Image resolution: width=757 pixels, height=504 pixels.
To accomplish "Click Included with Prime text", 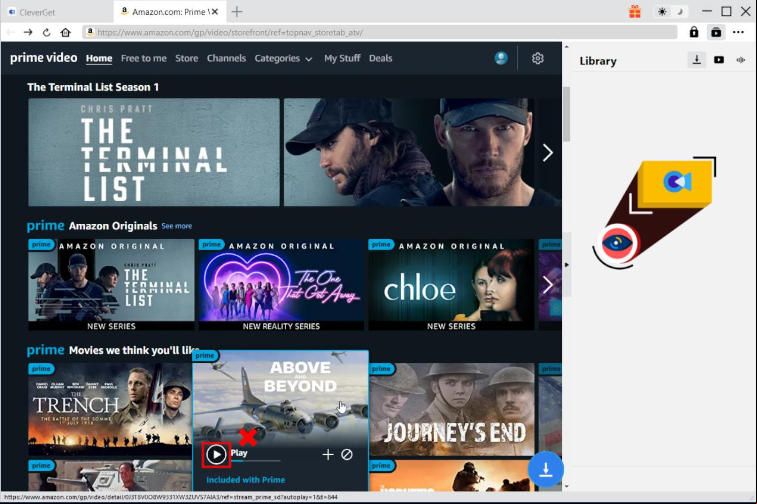I will 246,480.
